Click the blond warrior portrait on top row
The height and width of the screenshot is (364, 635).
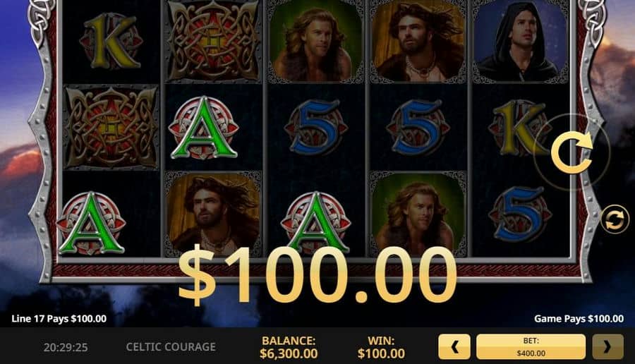[x=316, y=42]
